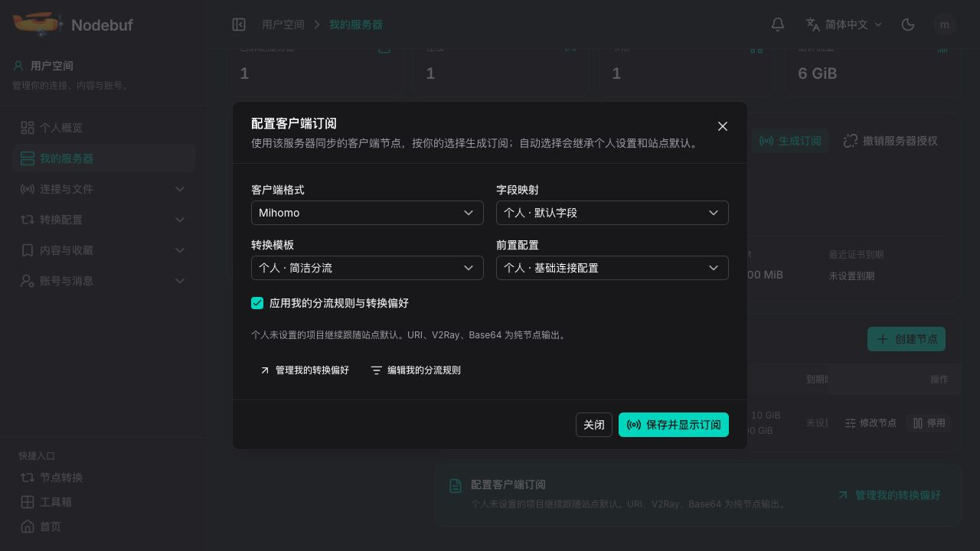The image size is (980, 551).
Task: Close the 配置客户端订阅 dialog with the X
Action: click(x=722, y=126)
